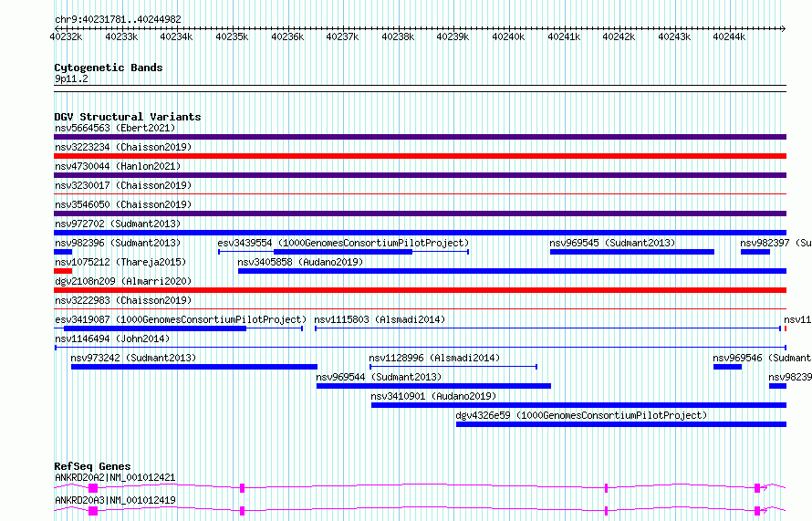The width and height of the screenshot is (812, 521).
Task: Click the red dgv2108n209 (Almarri2020) bar
Action: (x=420, y=290)
